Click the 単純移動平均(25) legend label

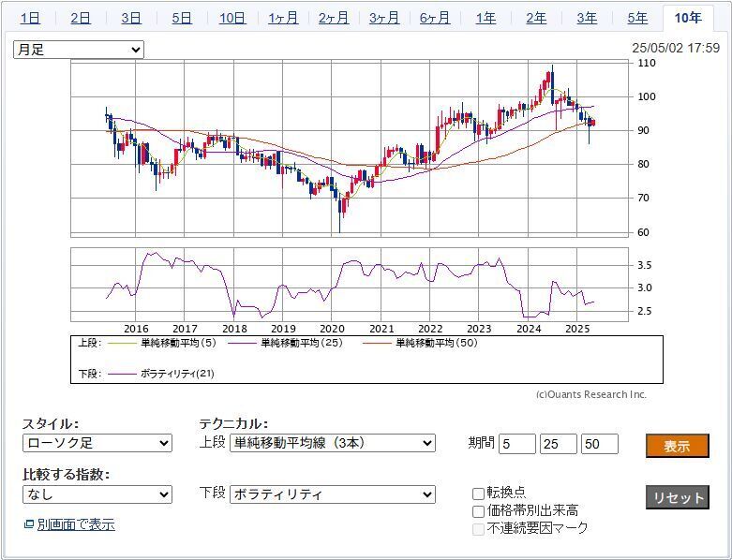tap(302, 343)
